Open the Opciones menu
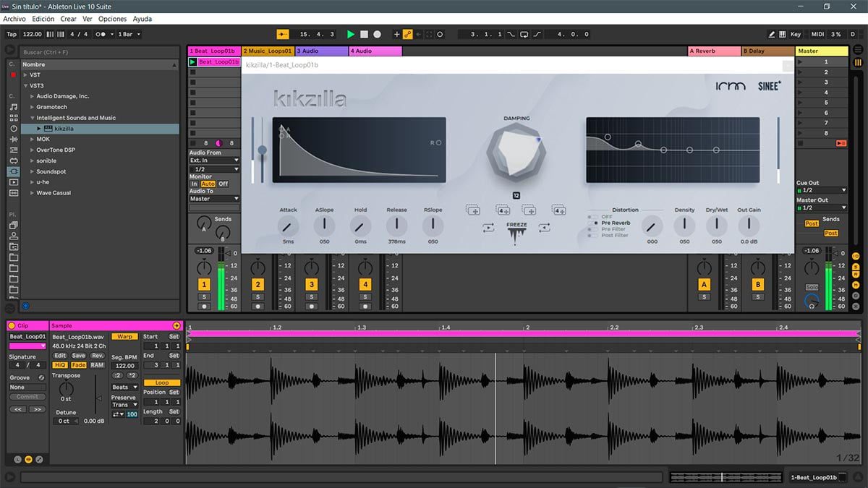868x488 pixels. click(x=112, y=19)
